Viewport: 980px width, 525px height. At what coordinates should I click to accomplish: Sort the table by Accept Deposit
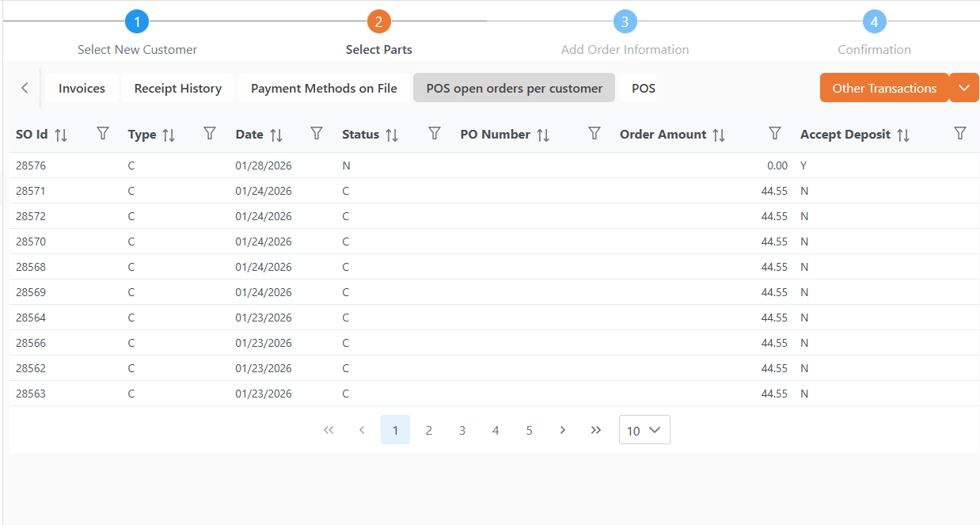click(x=904, y=135)
